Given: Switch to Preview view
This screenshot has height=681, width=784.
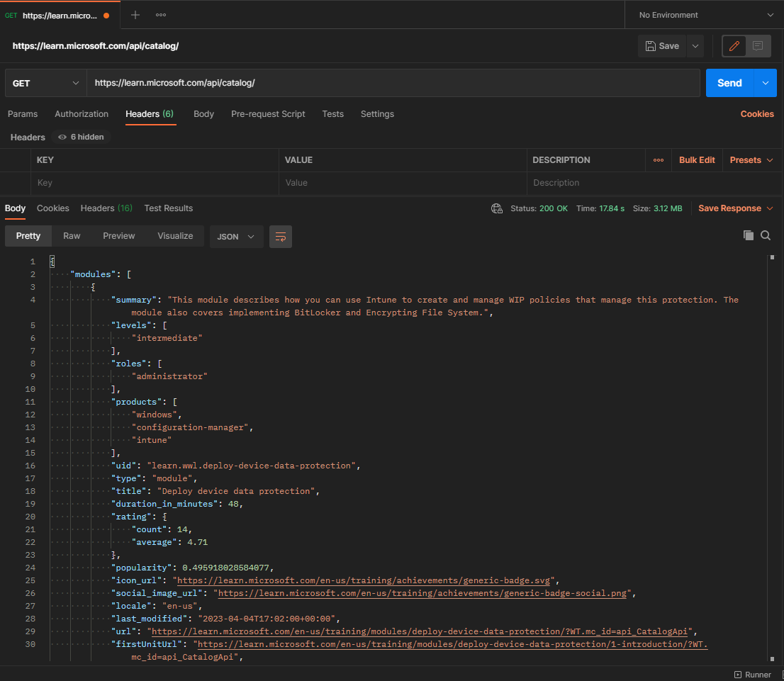Looking at the screenshot, I should pyautogui.click(x=119, y=236).
